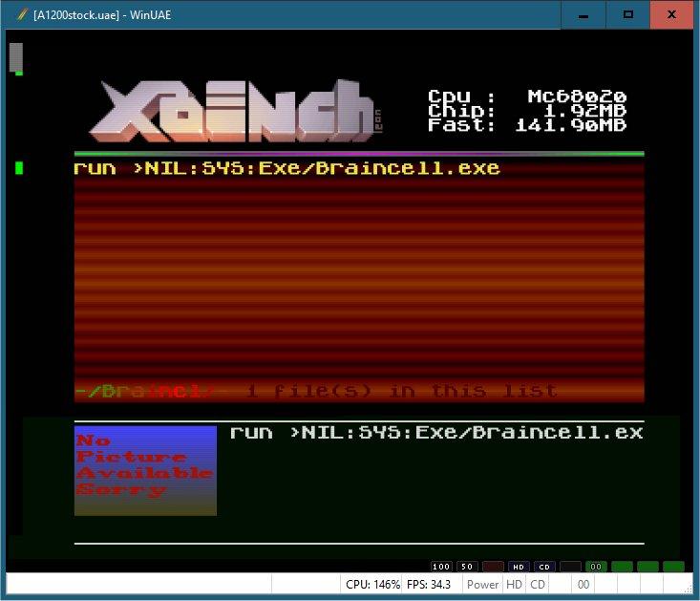This screenshot has height=601, width=700.
Task: Click the 'No Picture Available Sorry' preview thumbnail
Action: (x=145, y=471)
